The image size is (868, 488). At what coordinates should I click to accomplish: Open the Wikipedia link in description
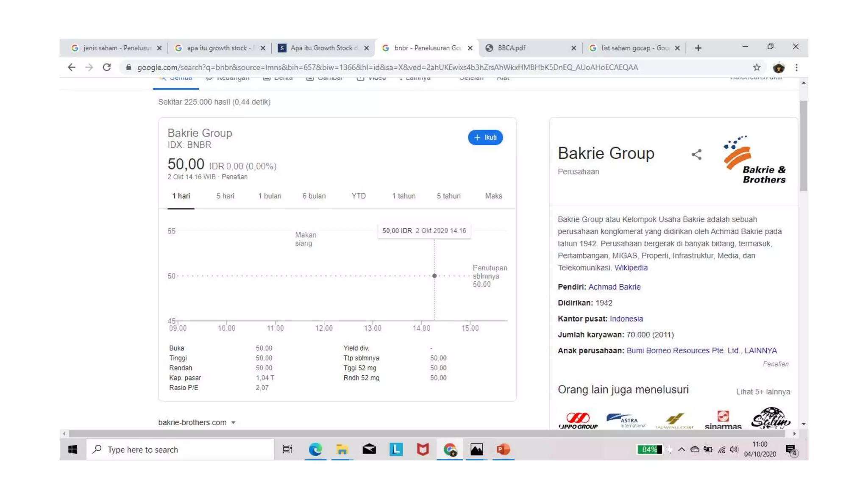pos(631,268)
